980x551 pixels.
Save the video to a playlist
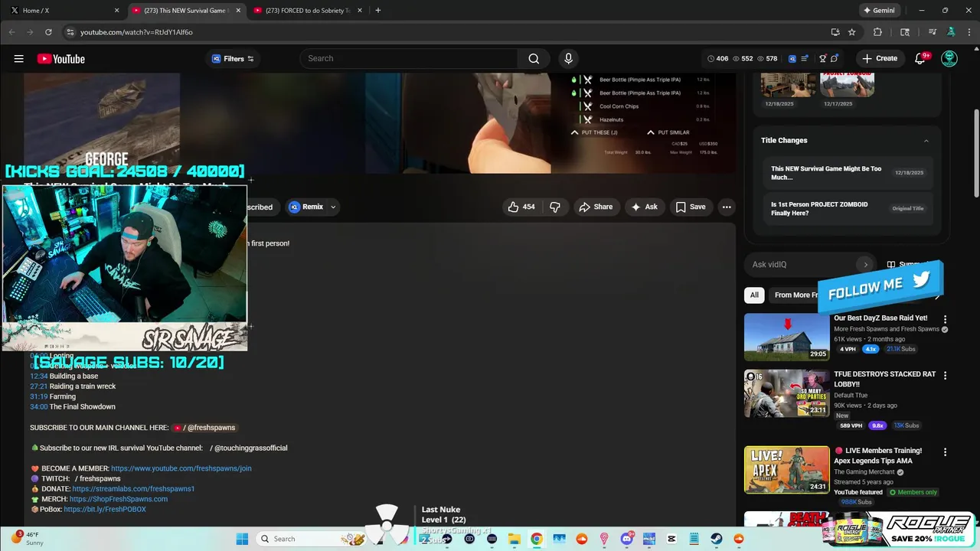[691, 207]
